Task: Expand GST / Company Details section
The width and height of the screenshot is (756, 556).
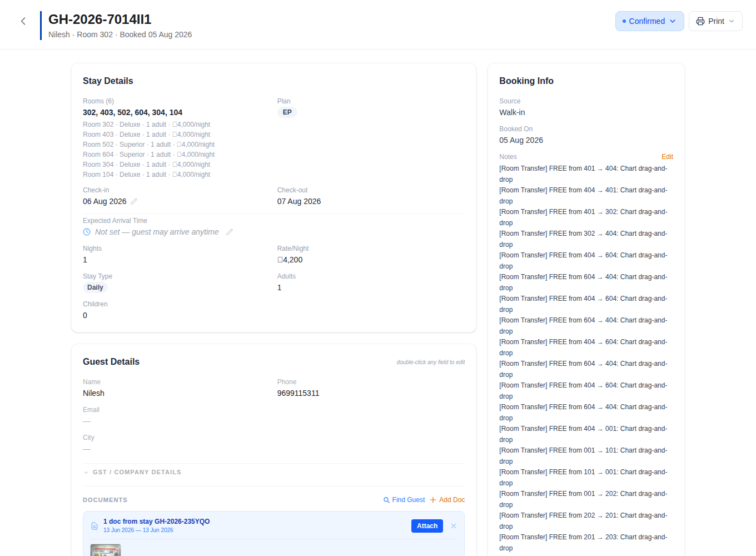Action: [132, 472]
